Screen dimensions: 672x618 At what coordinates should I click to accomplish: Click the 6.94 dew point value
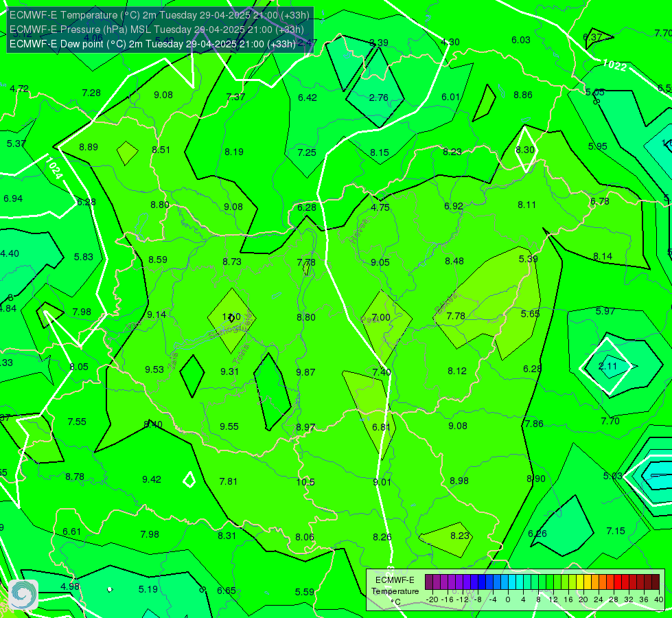pos(13,199)
